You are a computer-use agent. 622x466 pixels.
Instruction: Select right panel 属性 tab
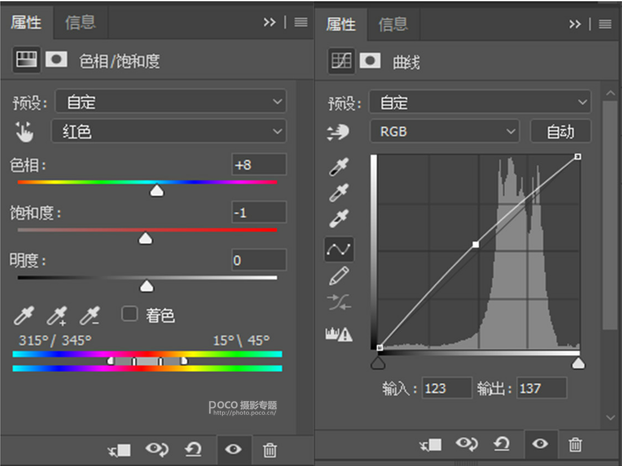pyautogui.click(x=341, y=25)
